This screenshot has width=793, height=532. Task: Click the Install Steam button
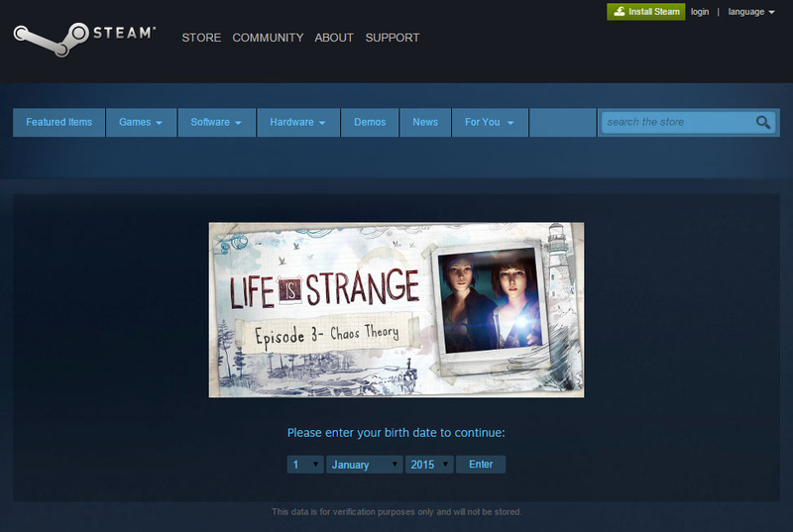tap(646, 12)
